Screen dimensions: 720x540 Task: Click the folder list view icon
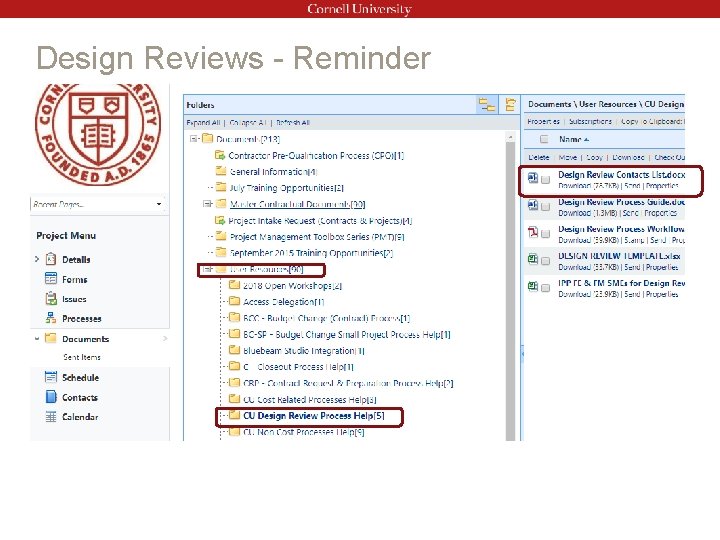(x=510, y=105)
